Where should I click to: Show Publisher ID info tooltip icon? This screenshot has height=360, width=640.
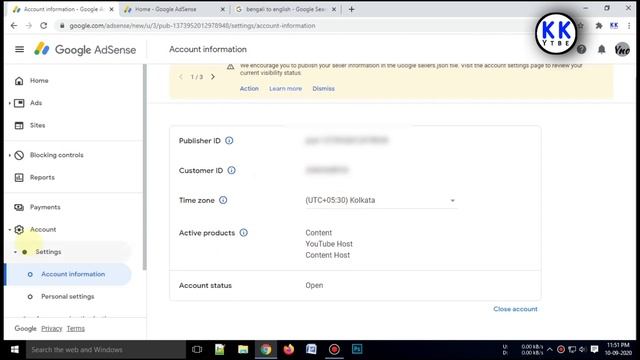coord(229,140)
